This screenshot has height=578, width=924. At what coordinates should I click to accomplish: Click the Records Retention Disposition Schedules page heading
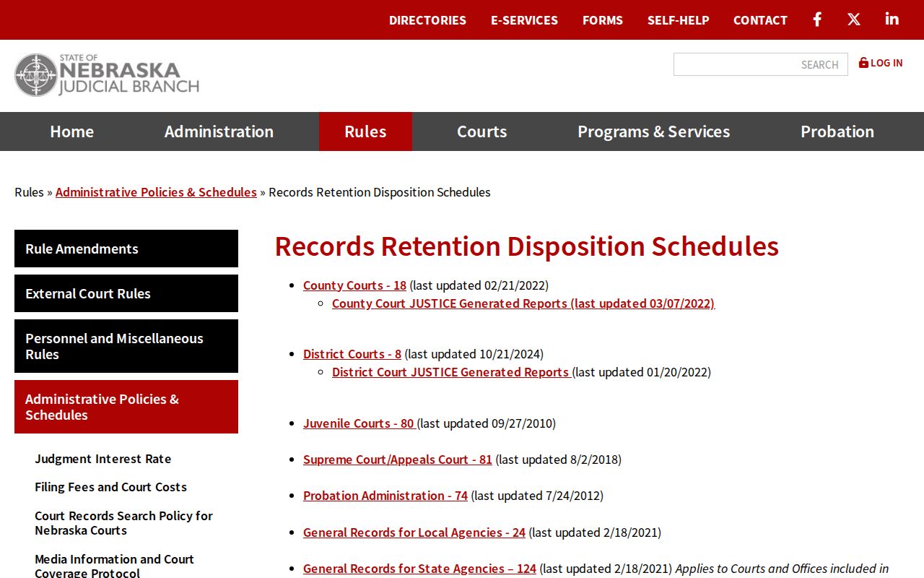point(527,246)
